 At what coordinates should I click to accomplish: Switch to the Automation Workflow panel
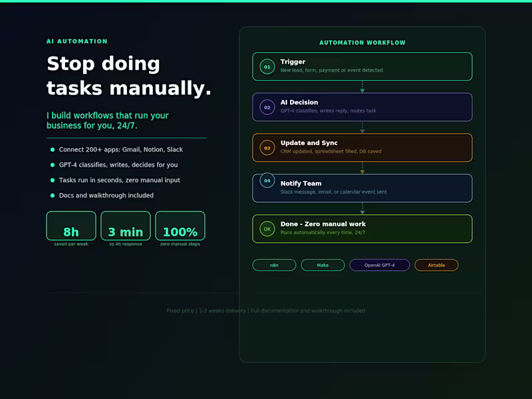click(x=362, y=42)
